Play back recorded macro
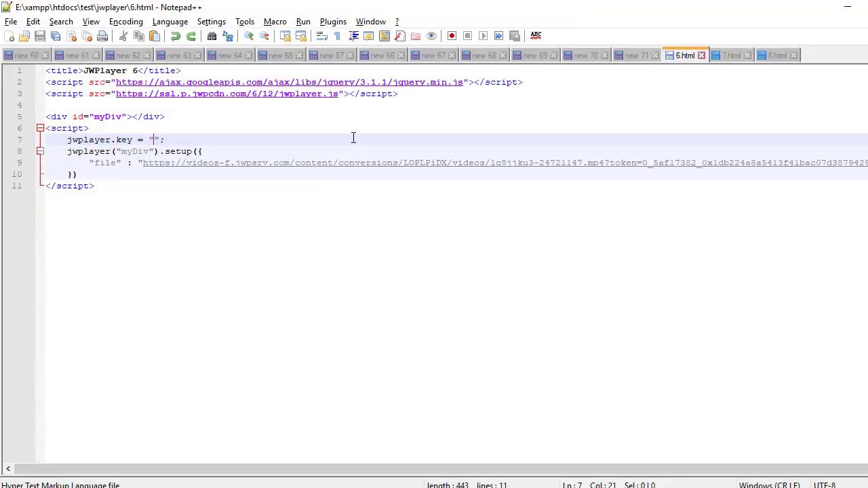 (x=484, y=36)
